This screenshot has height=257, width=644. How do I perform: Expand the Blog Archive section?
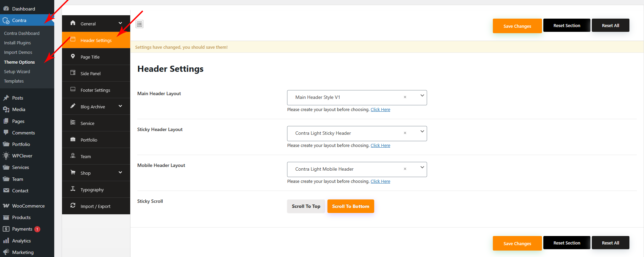[120, 106]
